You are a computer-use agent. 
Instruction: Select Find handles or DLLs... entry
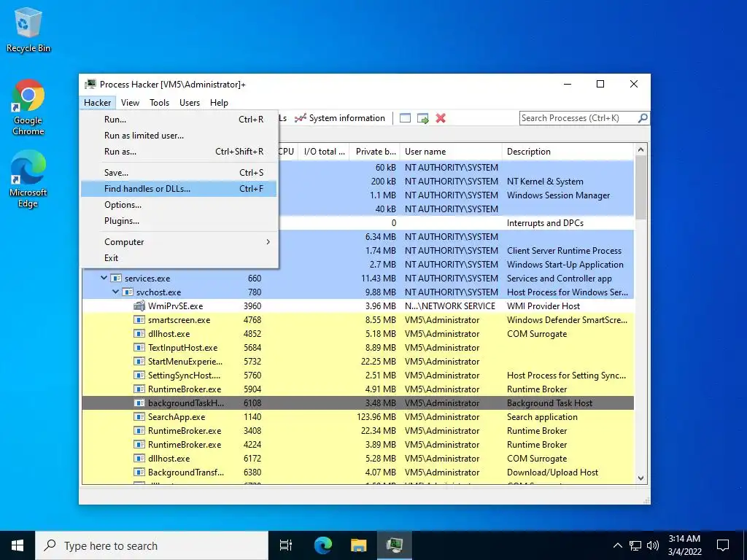coord(179,189)
